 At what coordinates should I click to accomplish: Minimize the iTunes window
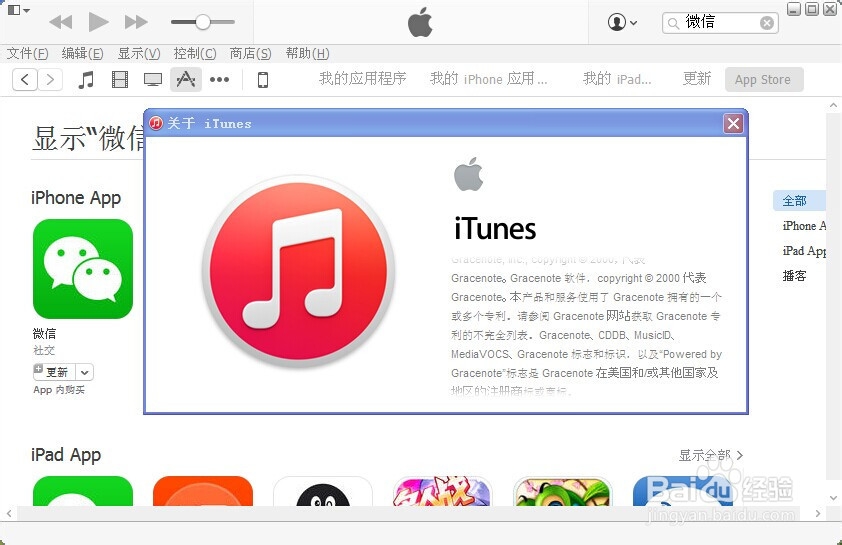(x=794, y=9)
